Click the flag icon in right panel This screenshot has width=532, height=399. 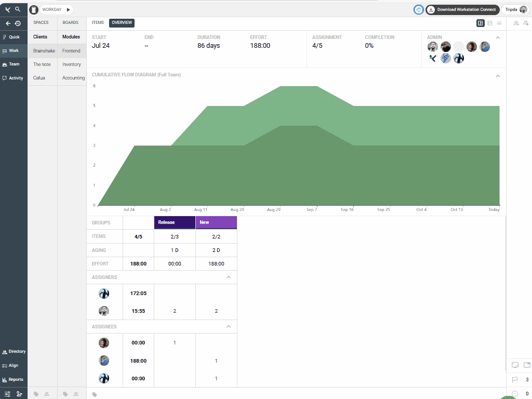click(x=515, y=380)
